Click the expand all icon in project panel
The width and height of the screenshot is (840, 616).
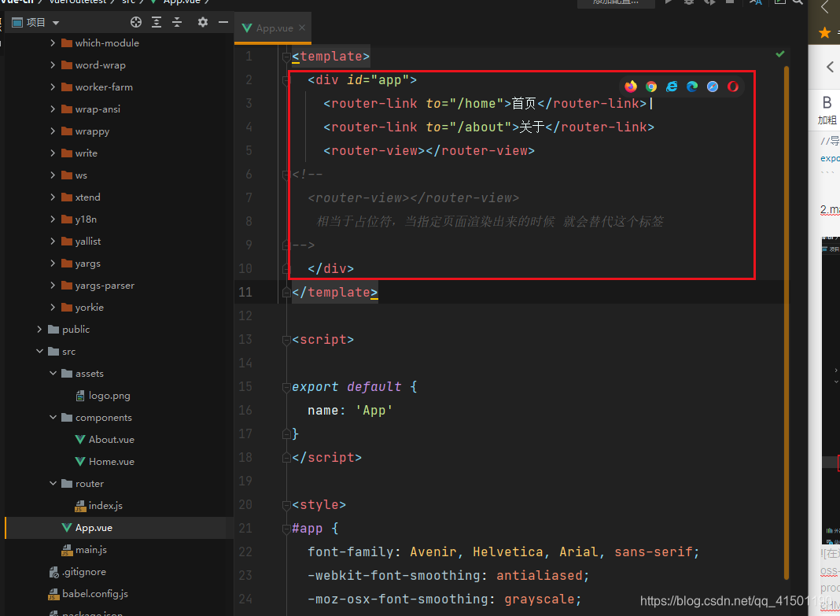click(x=157, y=22)
